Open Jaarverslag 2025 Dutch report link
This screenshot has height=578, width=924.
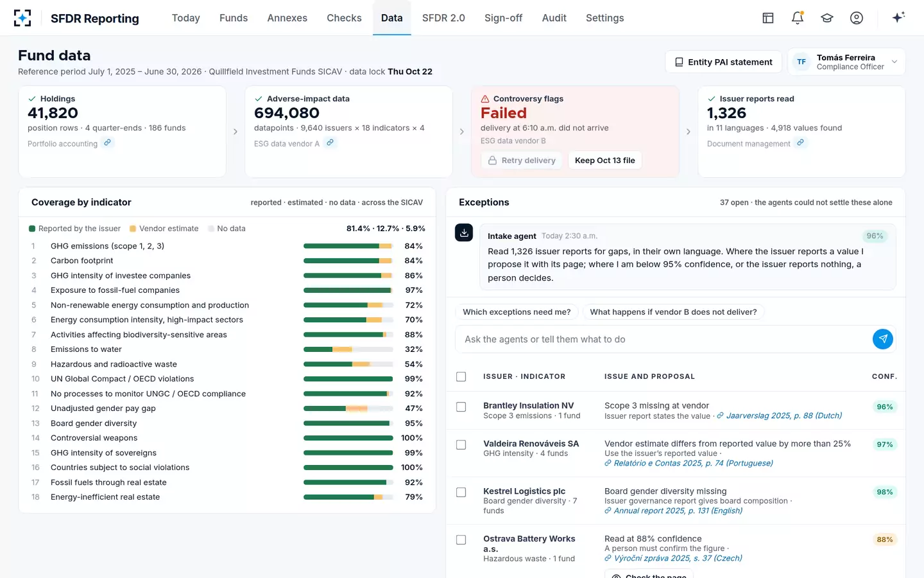tap(779, 416)
